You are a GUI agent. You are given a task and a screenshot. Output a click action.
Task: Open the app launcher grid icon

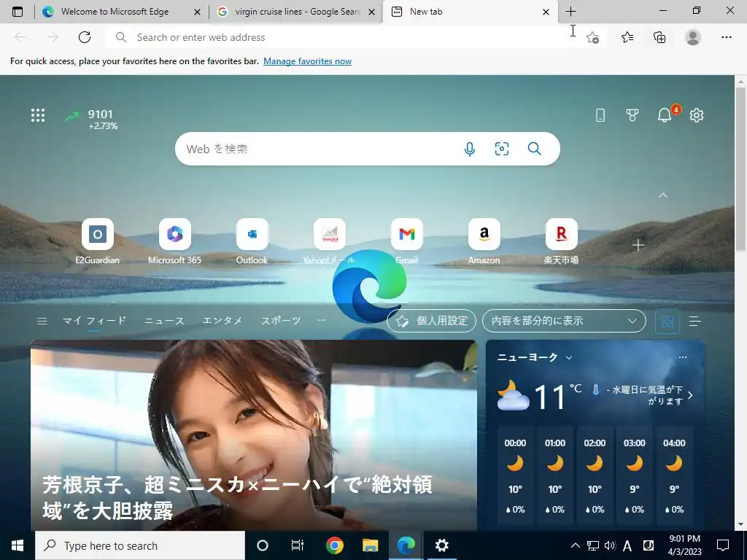(x=38, y=115)
